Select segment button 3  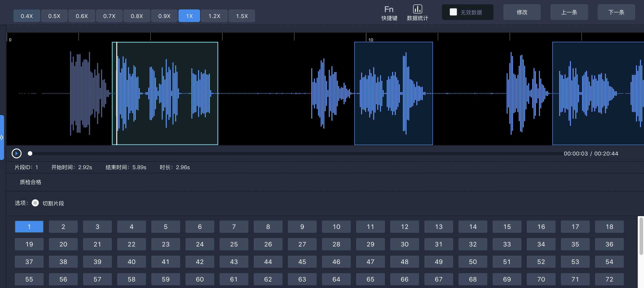(97, 227)
